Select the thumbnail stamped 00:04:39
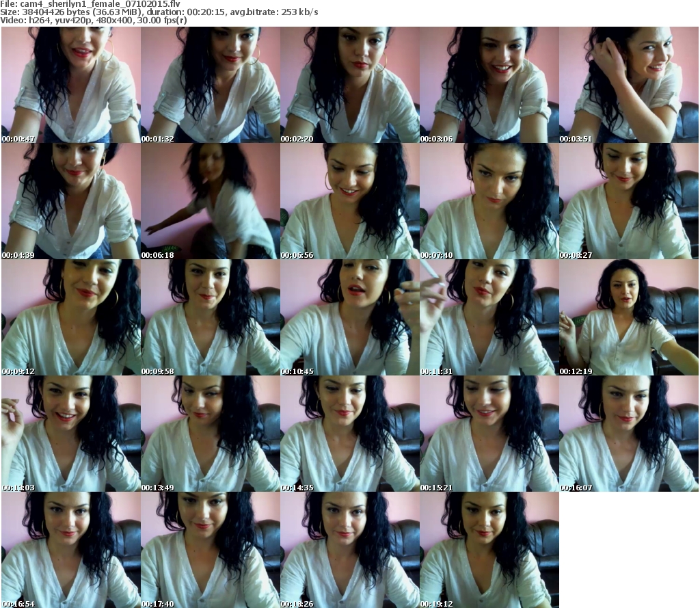 tap(71, 201)
